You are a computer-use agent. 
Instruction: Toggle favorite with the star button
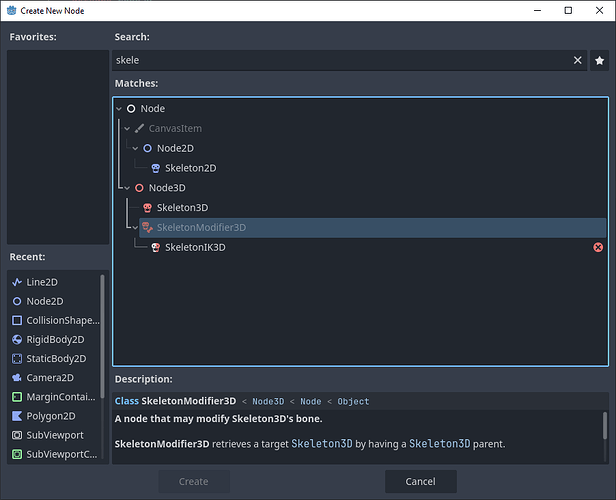(x=599, y=60)
